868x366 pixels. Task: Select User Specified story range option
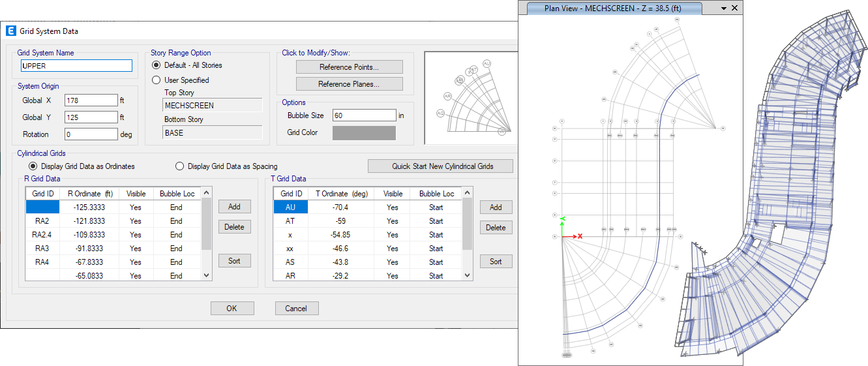tap(156, 80)
